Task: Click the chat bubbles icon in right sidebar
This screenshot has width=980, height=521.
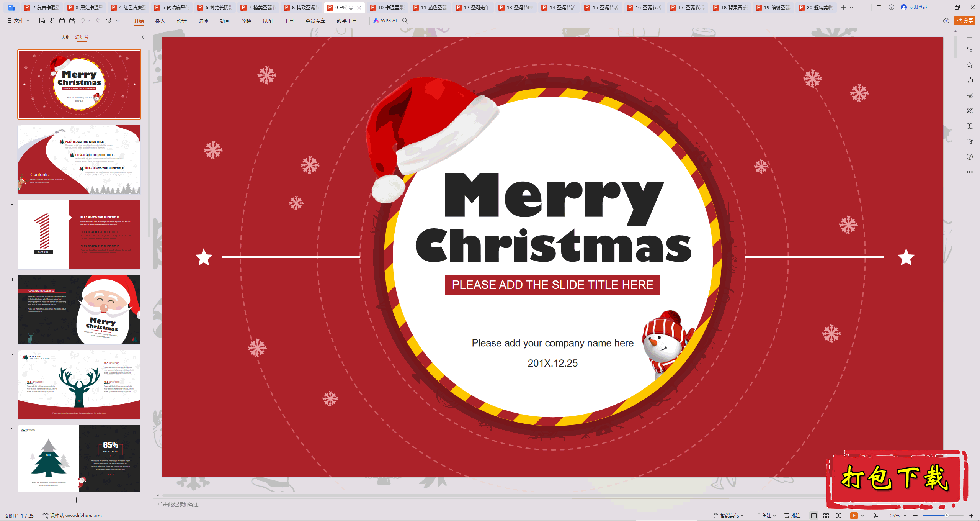Action: [x=970, y=80]
